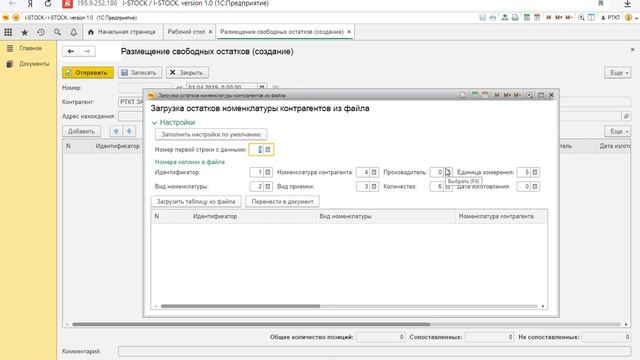Click the browser downloads arrow icon

coord(627,4)
